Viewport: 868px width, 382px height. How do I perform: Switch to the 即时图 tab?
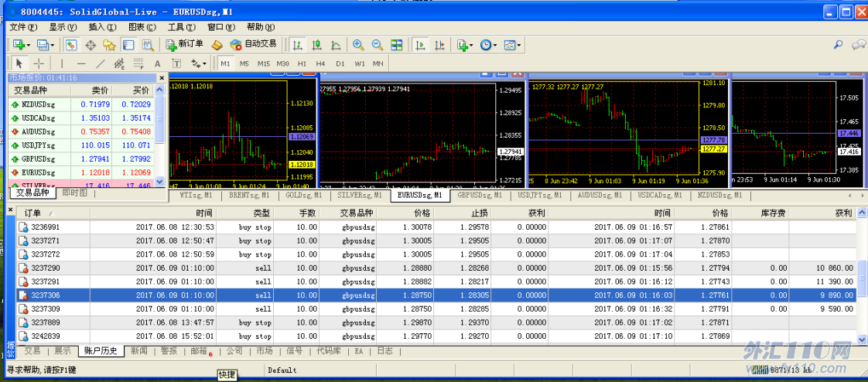point(75,193)
